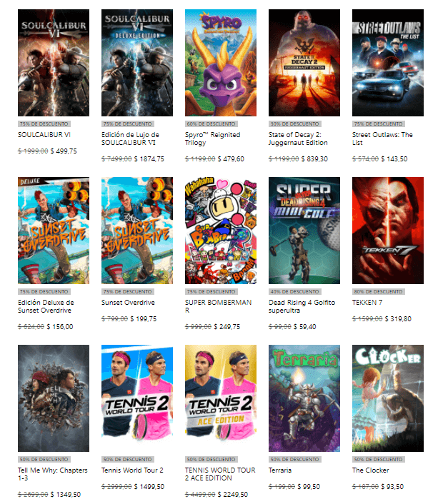Click SUPER BOMBERMAN R price $ 249,75

click(227, 326)
